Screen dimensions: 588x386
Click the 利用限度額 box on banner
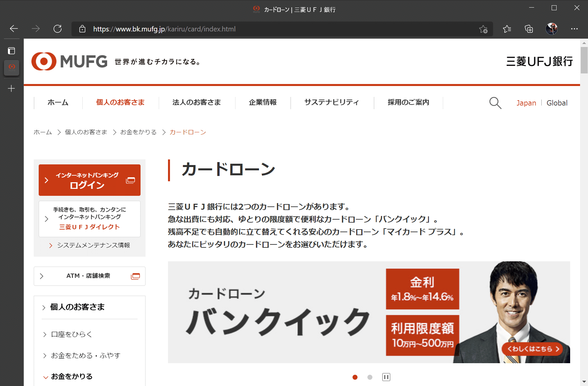(423, 335)
